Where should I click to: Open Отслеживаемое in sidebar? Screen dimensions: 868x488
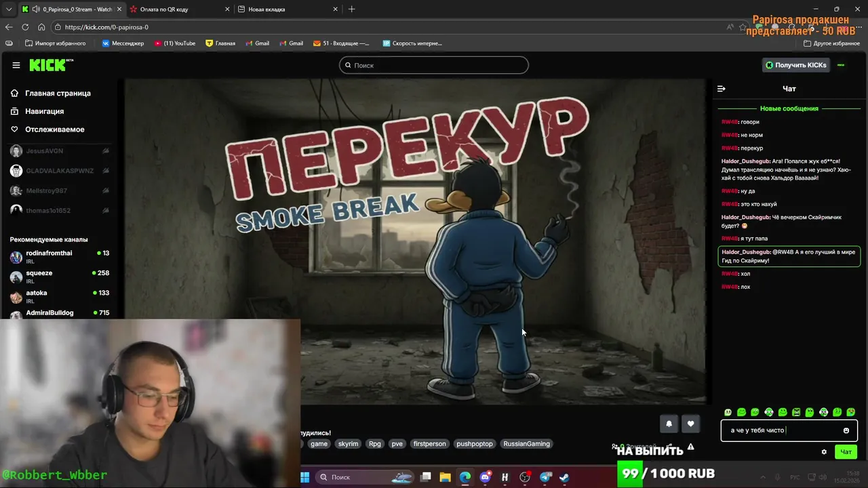click(54, 129)
